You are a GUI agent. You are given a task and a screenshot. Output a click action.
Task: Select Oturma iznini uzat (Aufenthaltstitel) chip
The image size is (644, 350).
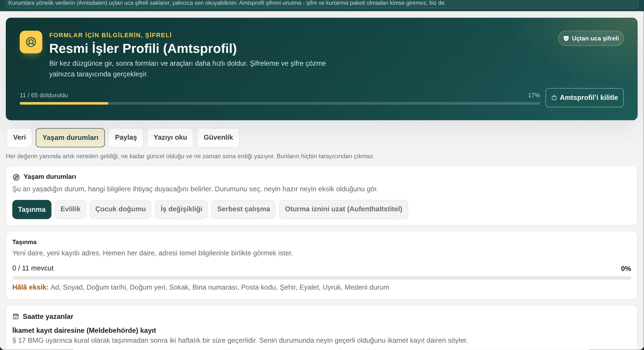[x=343, y=209]
